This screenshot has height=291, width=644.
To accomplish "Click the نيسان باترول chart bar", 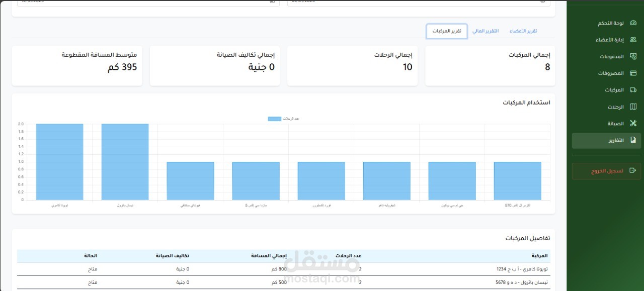I will [x=125, y=162].
